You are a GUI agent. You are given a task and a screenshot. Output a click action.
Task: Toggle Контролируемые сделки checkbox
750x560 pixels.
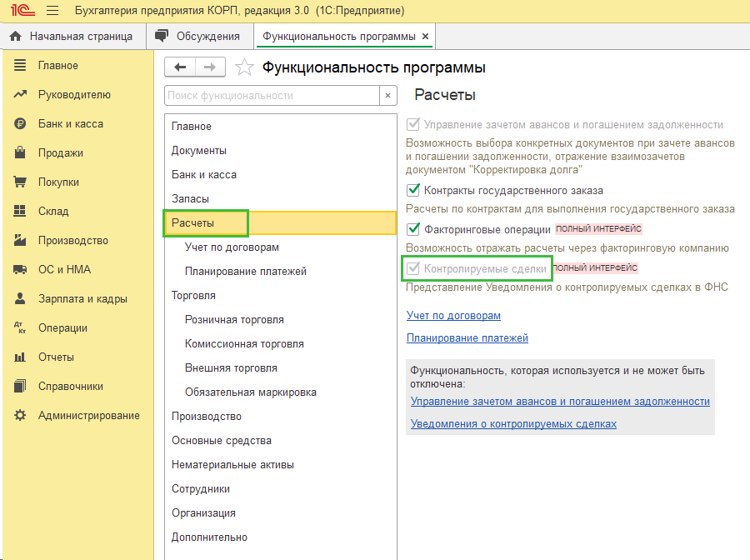[x=412, y=268]
